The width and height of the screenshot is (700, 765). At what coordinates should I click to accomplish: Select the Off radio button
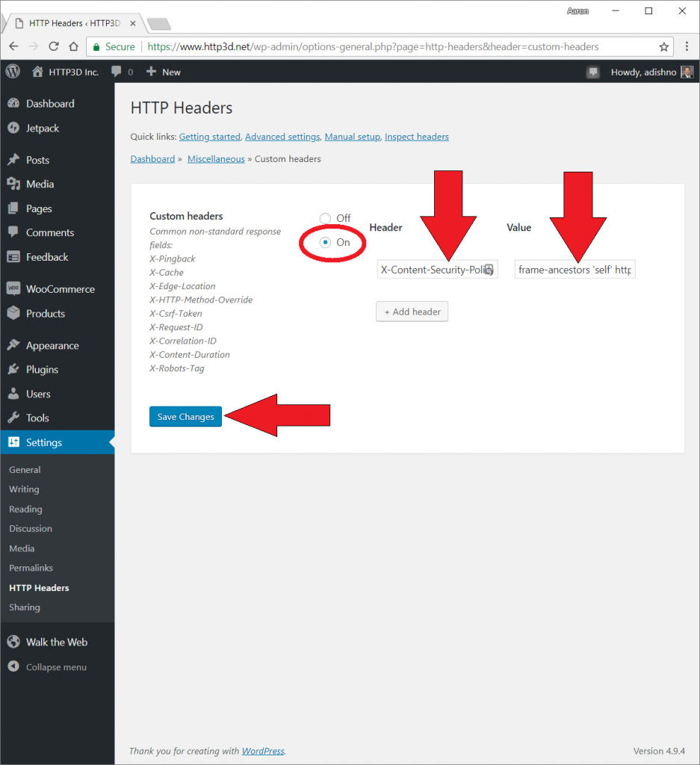point(325,218)
